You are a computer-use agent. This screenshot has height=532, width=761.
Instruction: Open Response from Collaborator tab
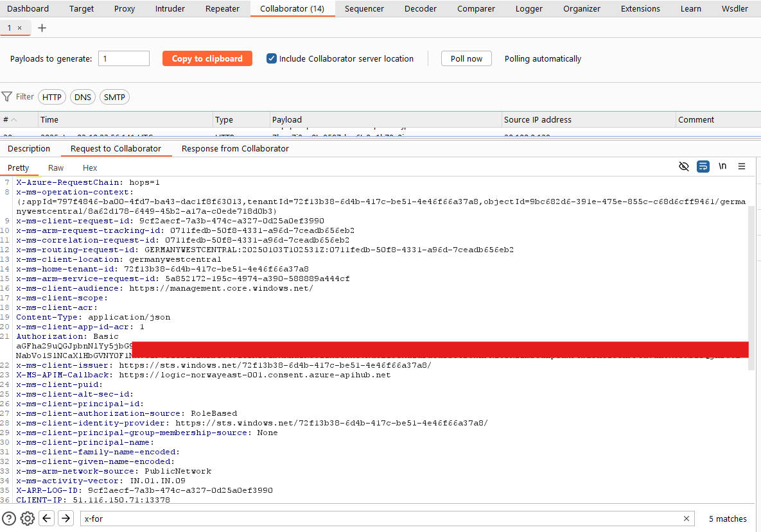[236, 149]
